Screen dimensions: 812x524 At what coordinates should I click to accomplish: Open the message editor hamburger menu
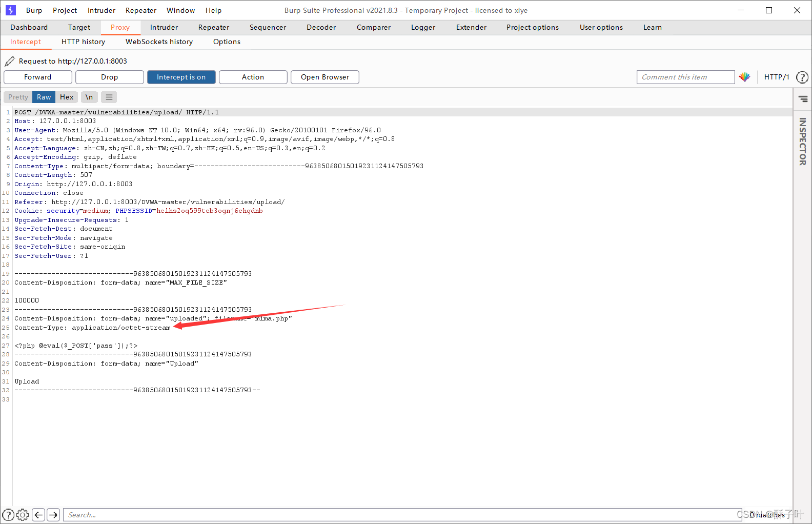109,97
